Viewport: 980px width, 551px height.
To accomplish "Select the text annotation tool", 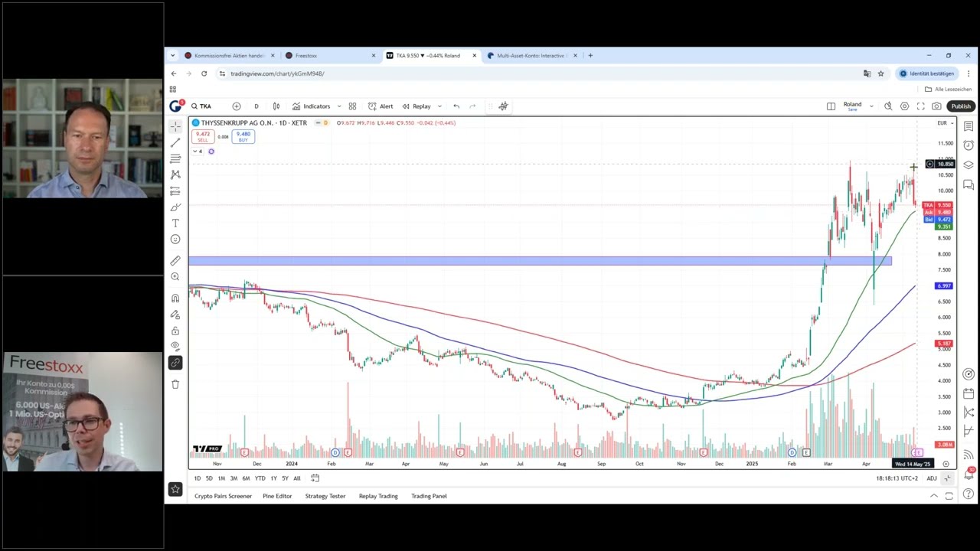I will pos(175,223).
